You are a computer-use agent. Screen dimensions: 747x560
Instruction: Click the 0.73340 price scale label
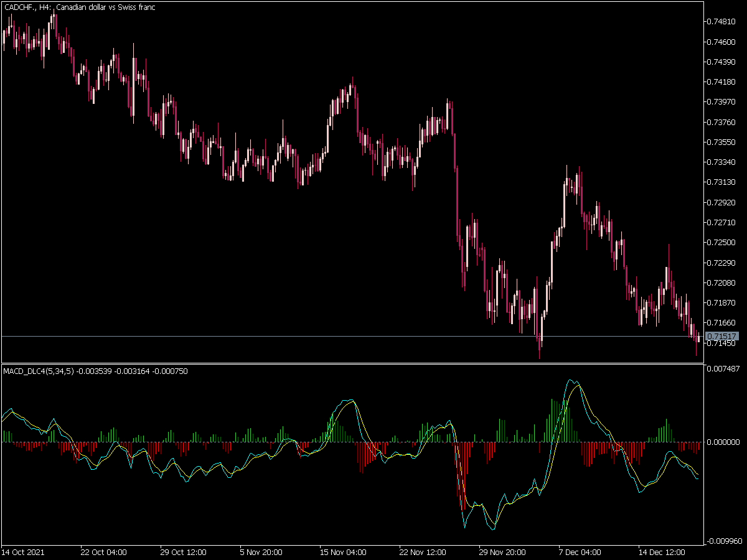(723, 162)
